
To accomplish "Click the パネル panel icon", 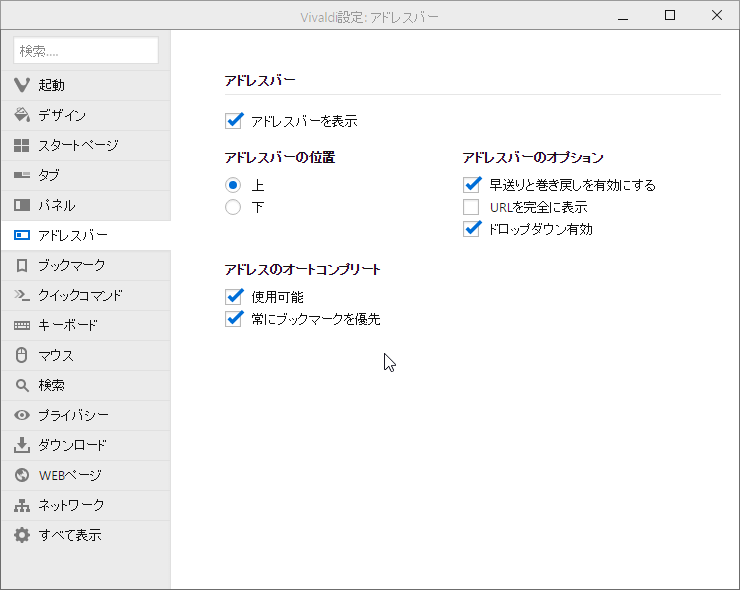I will [x=22, y=205].
